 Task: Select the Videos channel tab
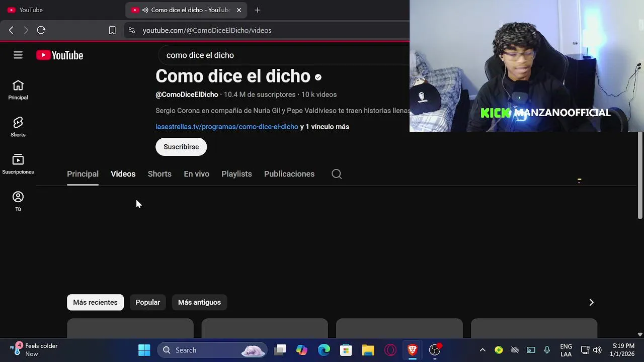point(123,174)
